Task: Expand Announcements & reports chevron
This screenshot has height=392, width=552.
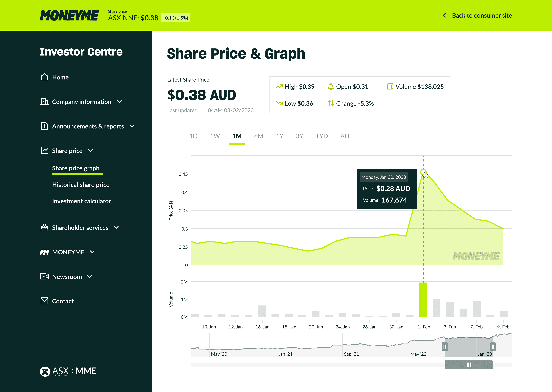Action: pyautogui.click(x=132, y=126)
